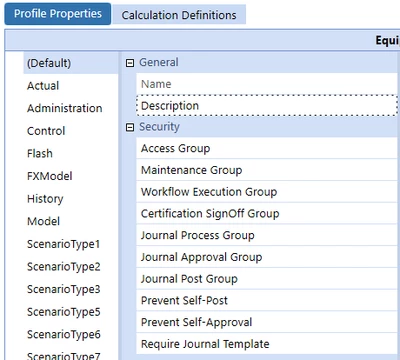The height and width of the screenshot is (360, 400).
Task: Open the Calculation Definitions tab
Action: (179, 15)
